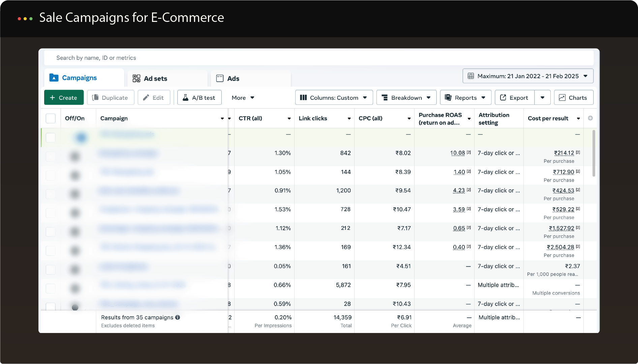Click the Columns bars icon
638x364 pixels.
click(x=303, y=97)
